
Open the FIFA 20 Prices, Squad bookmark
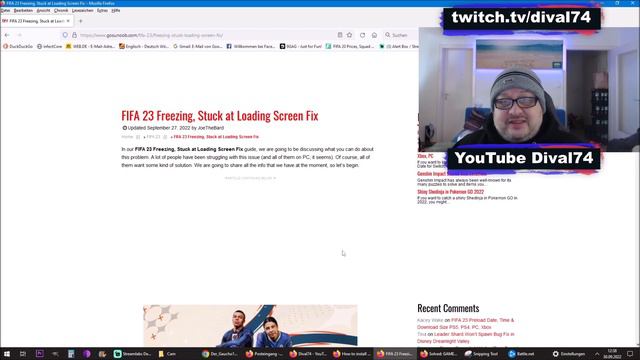tap(350, 47)
